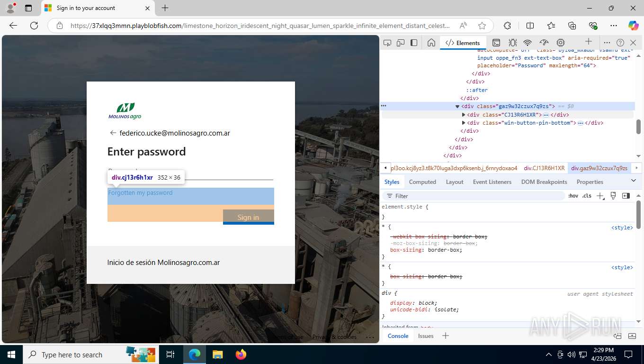Toggle the :hov element state panel

573,196
